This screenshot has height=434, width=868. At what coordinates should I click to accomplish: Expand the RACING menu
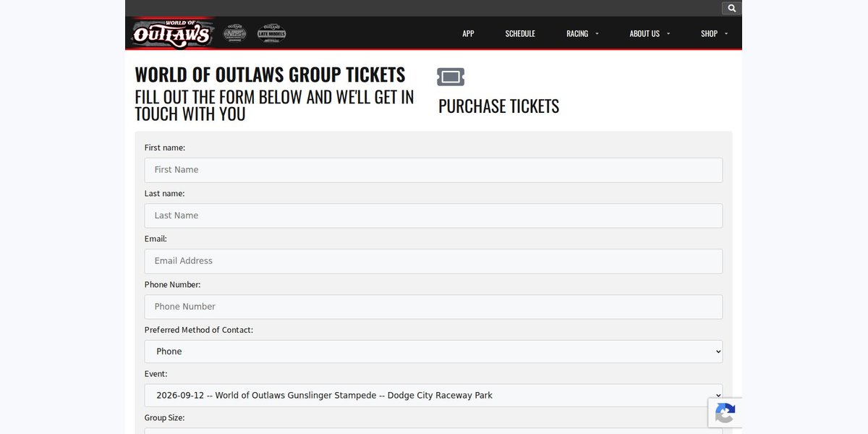pyautogui.click(x=582, y=33)
